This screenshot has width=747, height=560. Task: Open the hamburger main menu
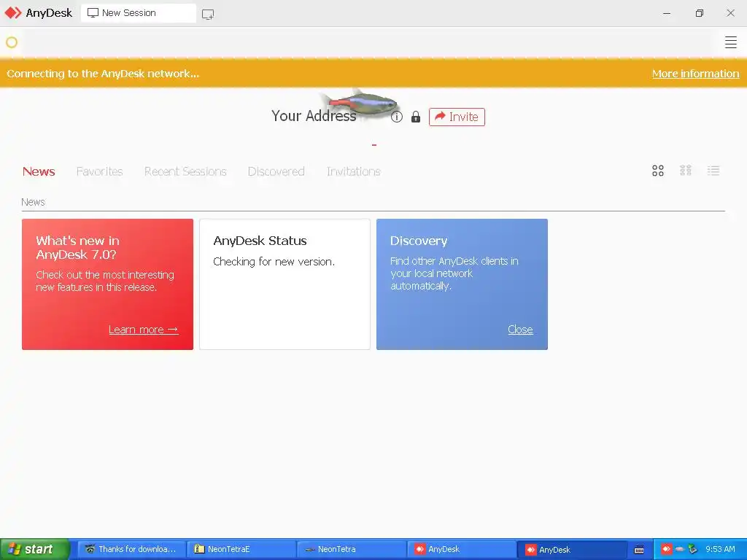point(730,42)
